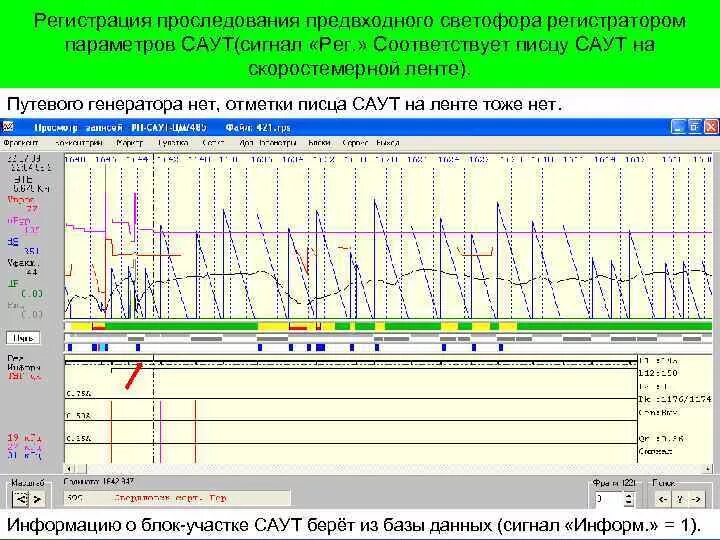Viewport: 720px width, 540px height.
Task: Decrease scale with the Масштаб < button
Action: (x=20, y=499)
